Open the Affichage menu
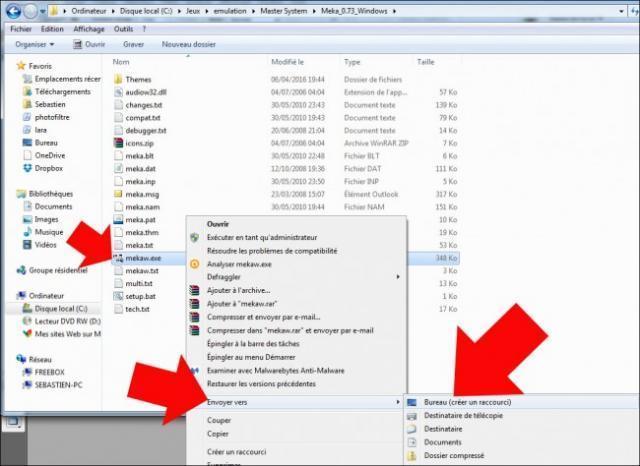This screenshot has width=640, height=466. (89, 29)
